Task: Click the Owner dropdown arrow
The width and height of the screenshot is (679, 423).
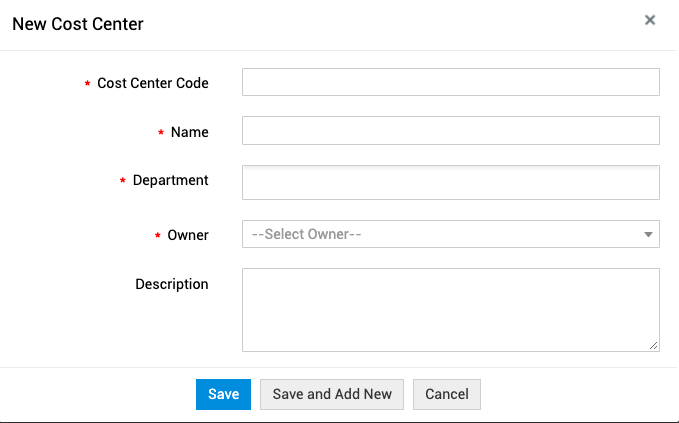Action: [648, 235]
